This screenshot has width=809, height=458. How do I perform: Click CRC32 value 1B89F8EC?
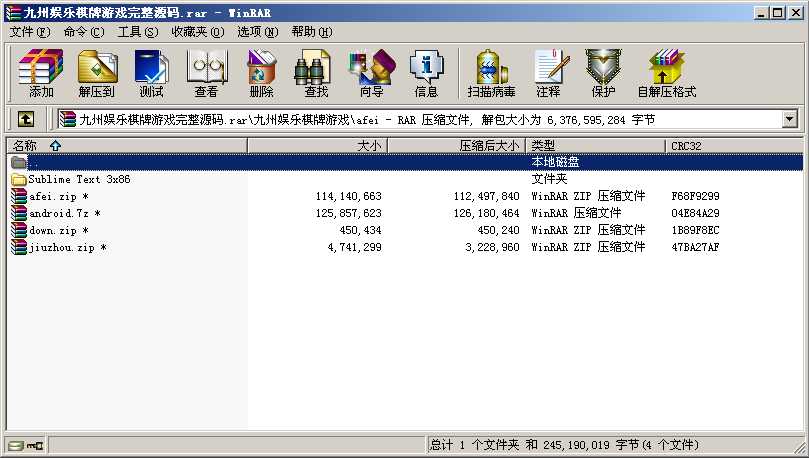tap(695, 231)
